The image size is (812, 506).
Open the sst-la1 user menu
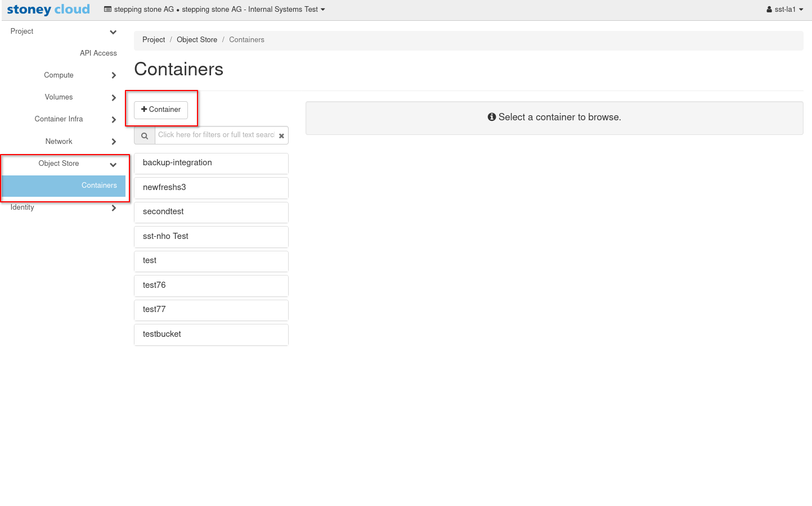point(784,10)
